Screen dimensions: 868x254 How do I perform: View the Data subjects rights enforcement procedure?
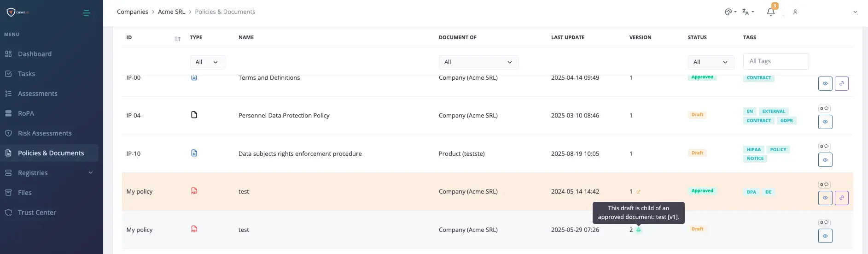click(825, 160)
